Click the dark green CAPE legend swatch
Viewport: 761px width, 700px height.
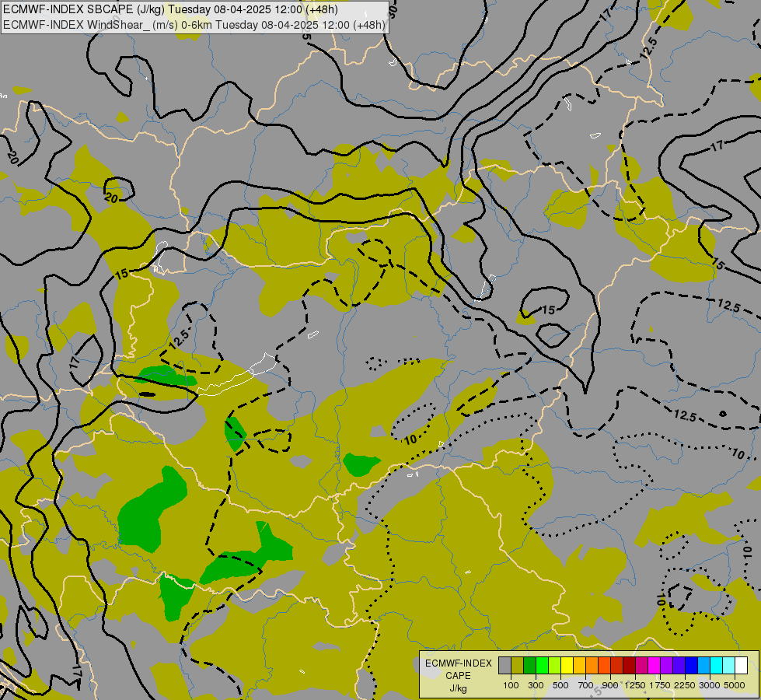coord(529,665)
